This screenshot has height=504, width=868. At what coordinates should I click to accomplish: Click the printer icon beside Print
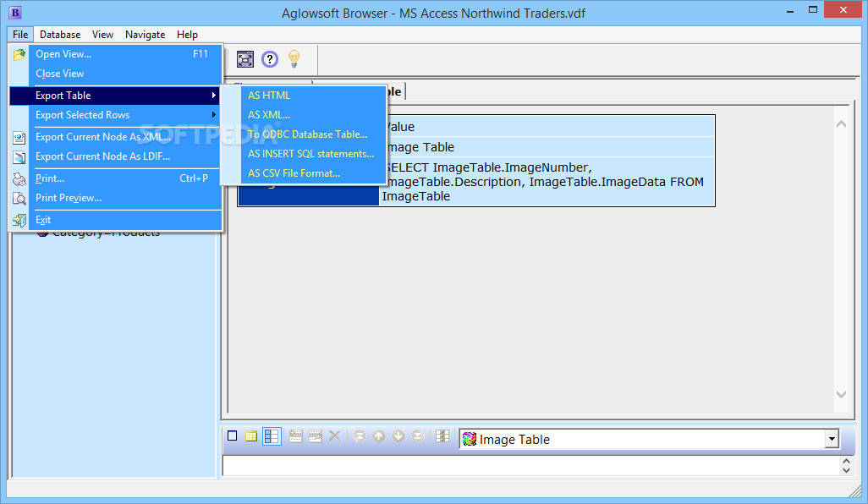(x=19, y=178)
